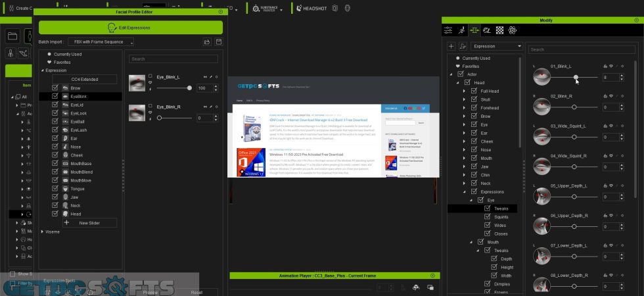Select Currently Used in Facial Profile Editor
644x296 pixels.
67,54
